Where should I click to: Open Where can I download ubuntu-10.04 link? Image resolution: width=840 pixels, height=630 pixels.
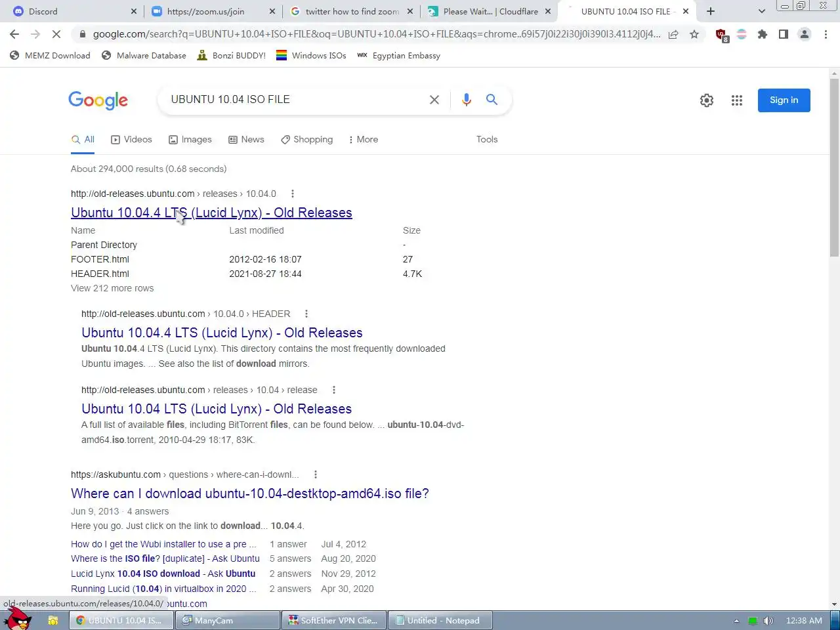click(250, 493)
